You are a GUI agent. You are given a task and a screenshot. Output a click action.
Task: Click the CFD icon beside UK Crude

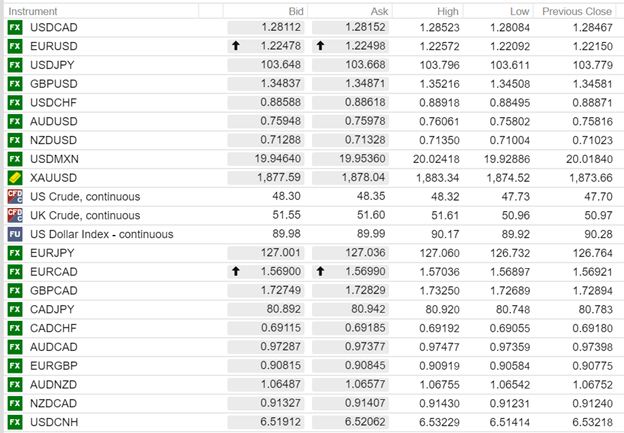14,215
